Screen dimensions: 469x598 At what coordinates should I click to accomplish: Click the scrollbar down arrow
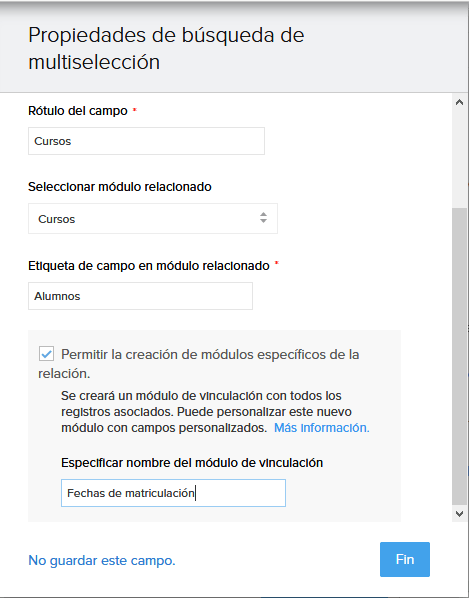(459, 514)
